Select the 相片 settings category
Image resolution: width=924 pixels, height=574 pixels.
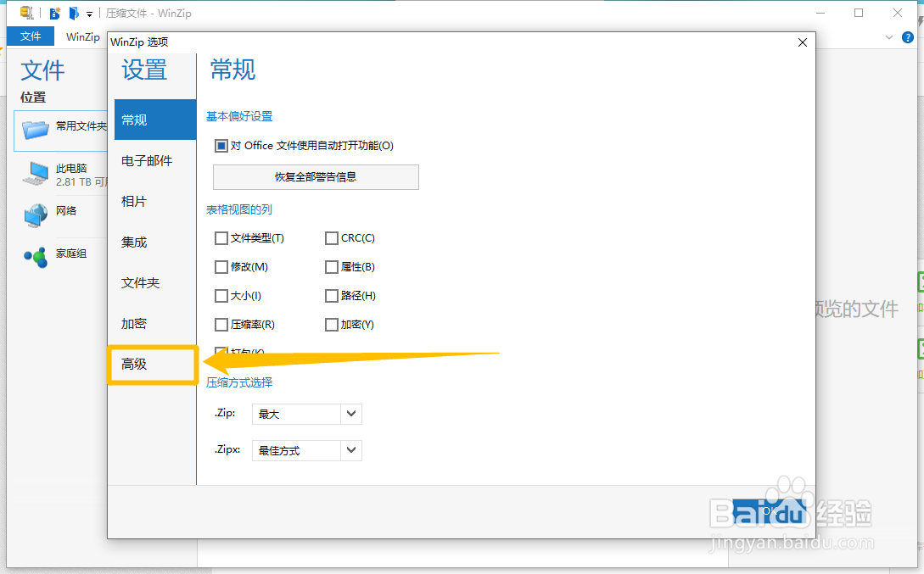pos(155,201)
